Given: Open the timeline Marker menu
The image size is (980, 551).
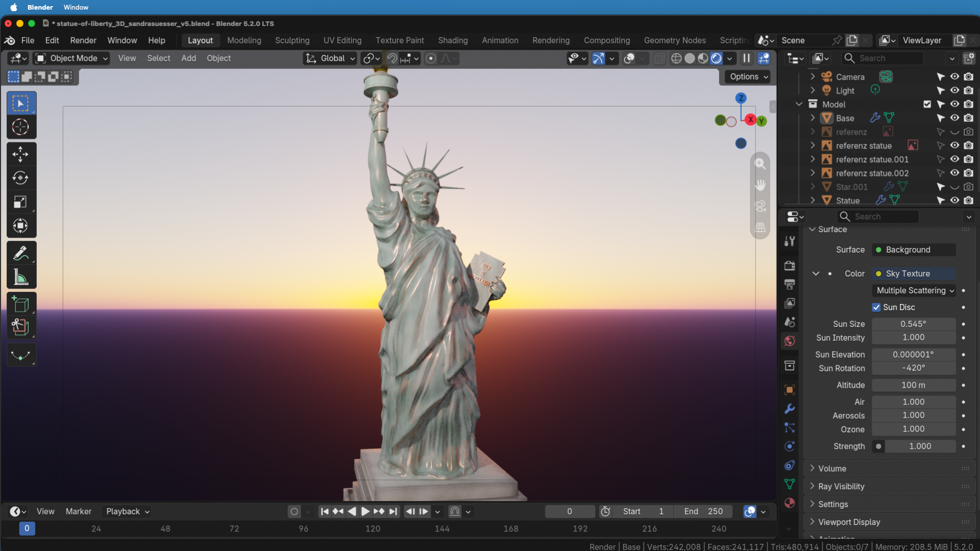Looking at the screenshot, I should (x=78, y=511).
